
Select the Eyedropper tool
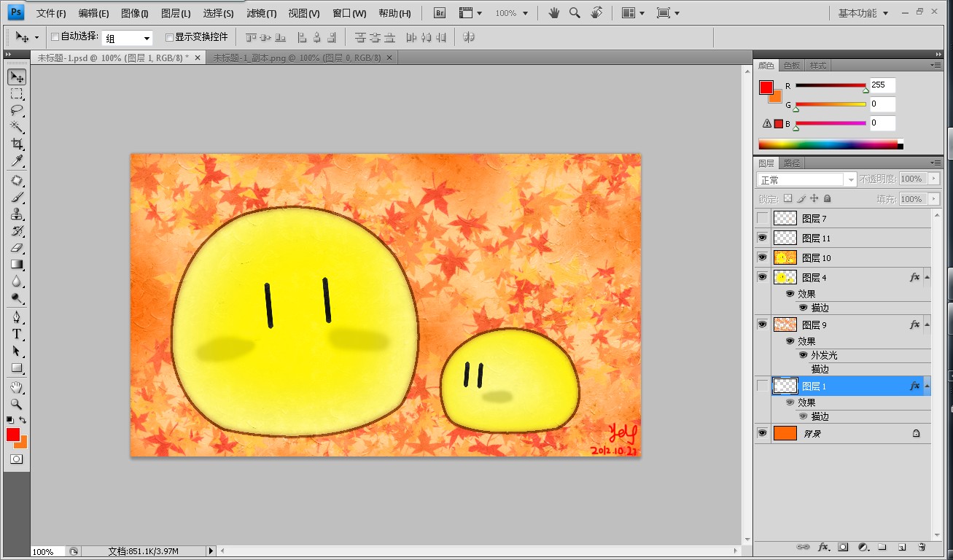coord(17,161)
